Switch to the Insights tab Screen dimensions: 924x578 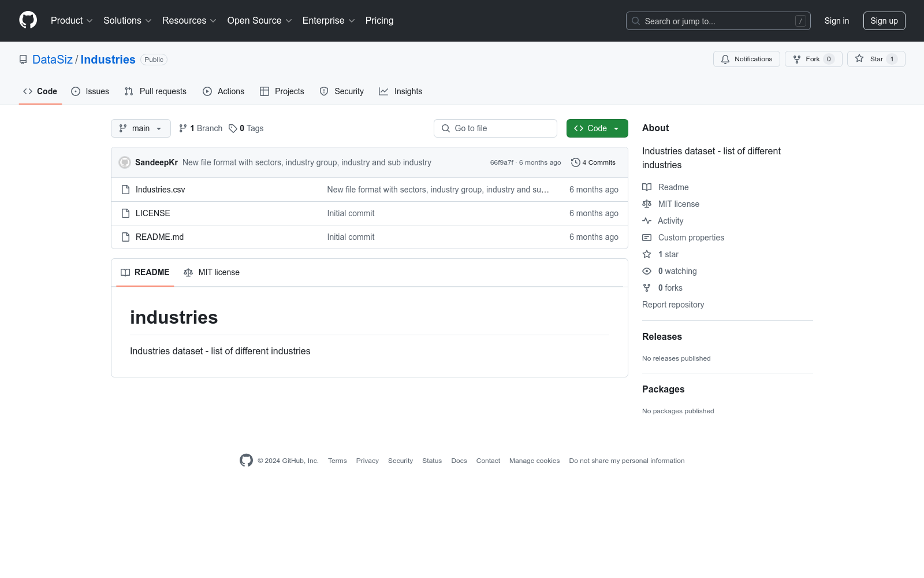pyautogui.click(x=401, y=91)
